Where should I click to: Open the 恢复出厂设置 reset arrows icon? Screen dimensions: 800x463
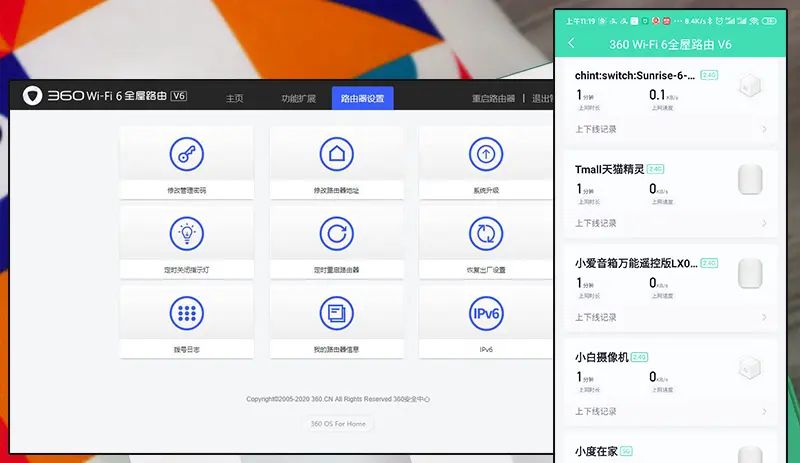point(486,234)
